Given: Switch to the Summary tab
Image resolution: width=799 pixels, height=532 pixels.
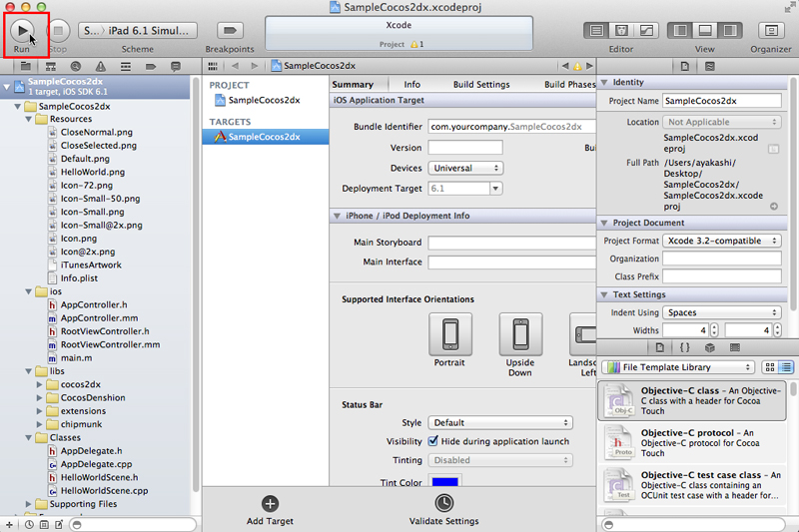Looking at the screenshot, I should [353, 85].
